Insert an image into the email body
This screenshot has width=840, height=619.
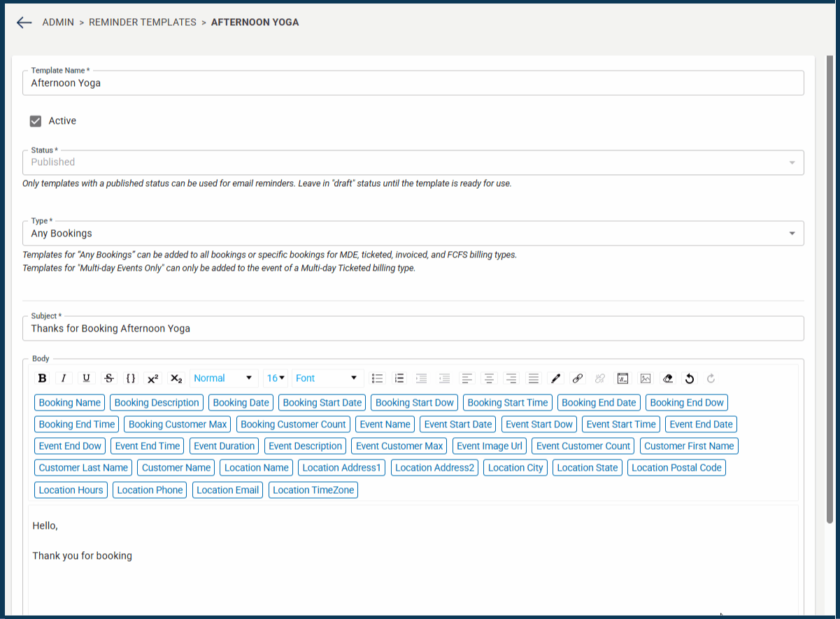tap(645, 378)
